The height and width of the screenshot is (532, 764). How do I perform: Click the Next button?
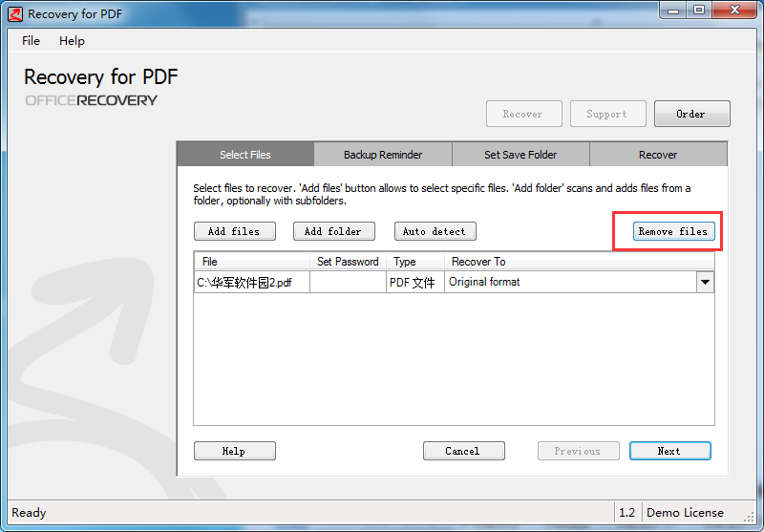tap(670, 451)
